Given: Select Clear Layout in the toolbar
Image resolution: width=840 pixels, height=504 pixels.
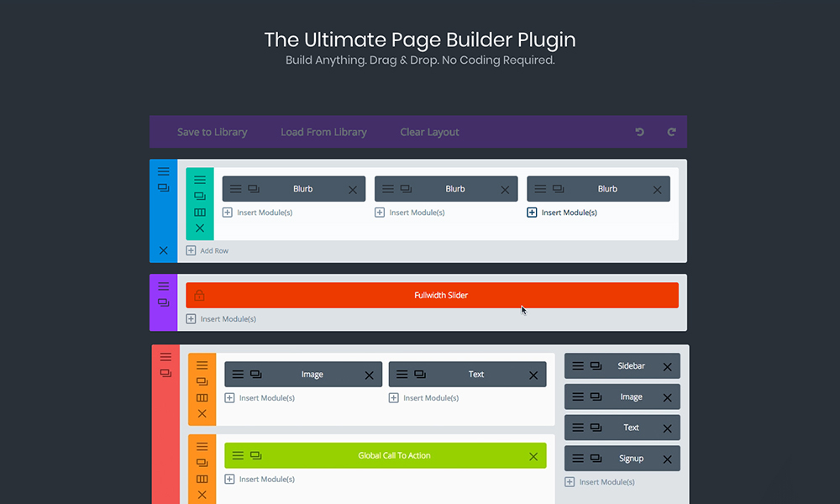Looking at the screenshot, I should pyautogui.click(x=429, y=132).
